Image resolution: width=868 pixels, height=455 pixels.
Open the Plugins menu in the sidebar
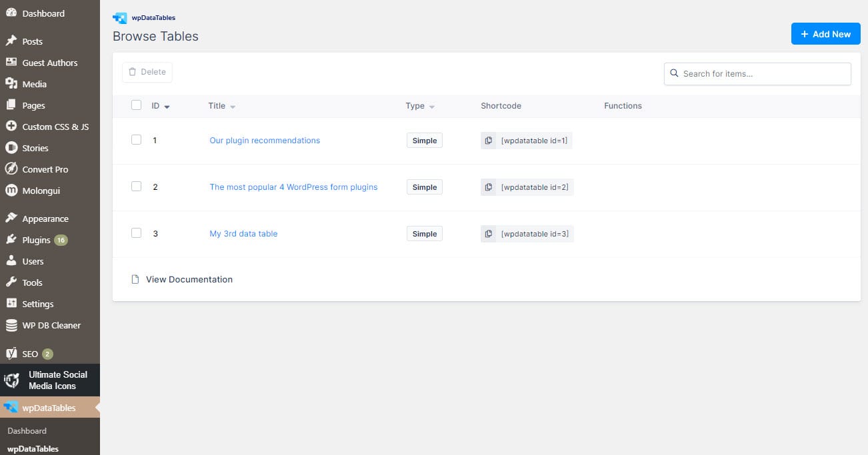click(x=36, y=240)
